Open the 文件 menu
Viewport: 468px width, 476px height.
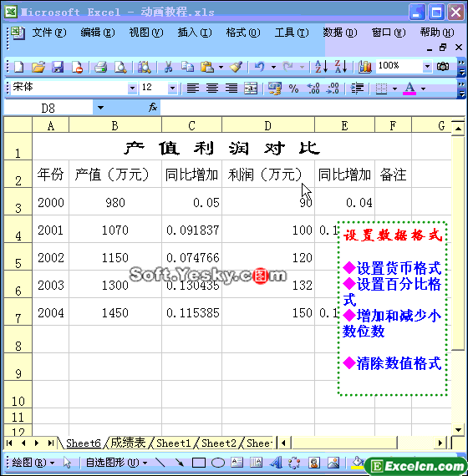coord(49,33)
